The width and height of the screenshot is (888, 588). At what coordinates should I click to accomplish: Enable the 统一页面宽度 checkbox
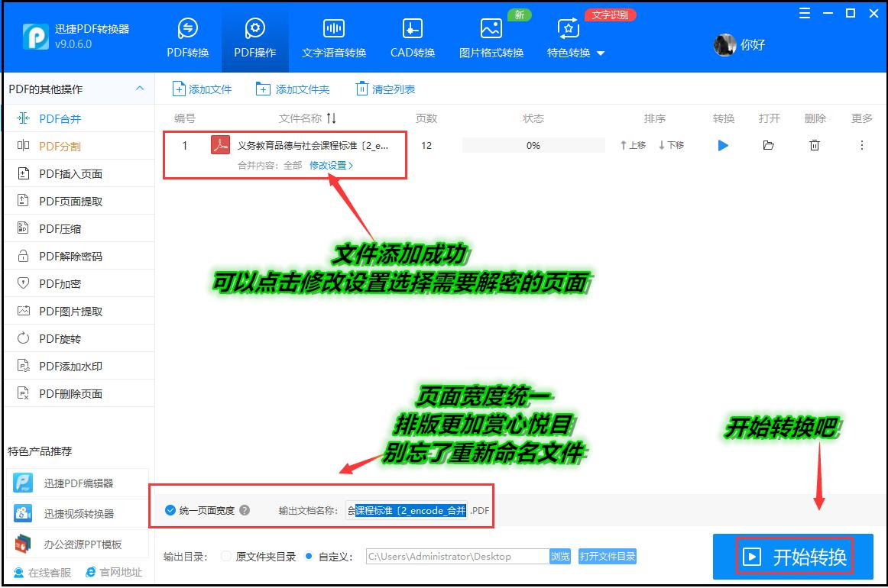(170, 512)
